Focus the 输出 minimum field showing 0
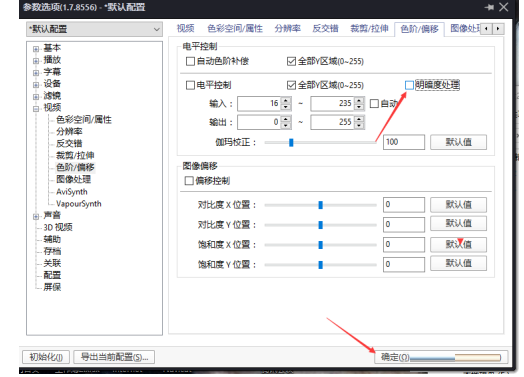The height and width of the screenshot is (377, 524). tap(259, 122)
